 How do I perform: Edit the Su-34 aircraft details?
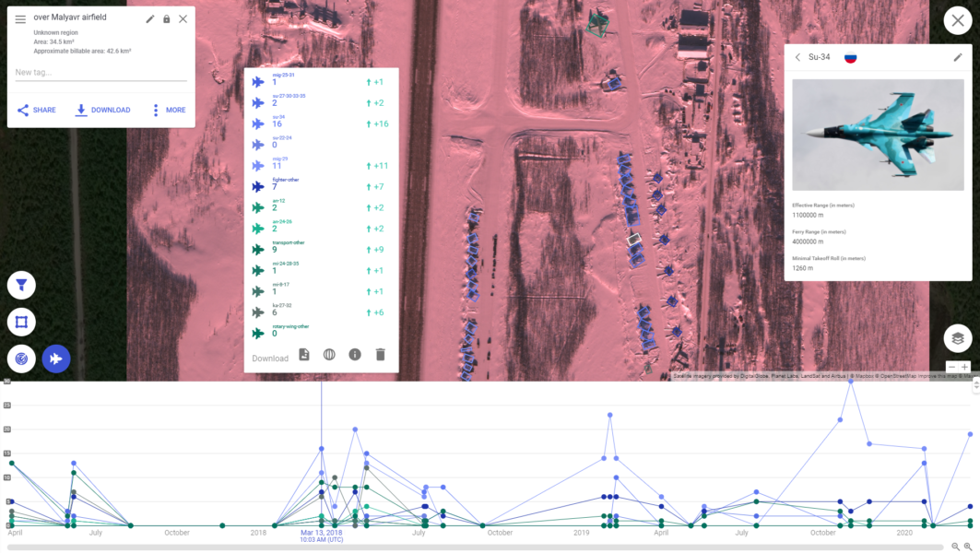click(x=956, y=56)
